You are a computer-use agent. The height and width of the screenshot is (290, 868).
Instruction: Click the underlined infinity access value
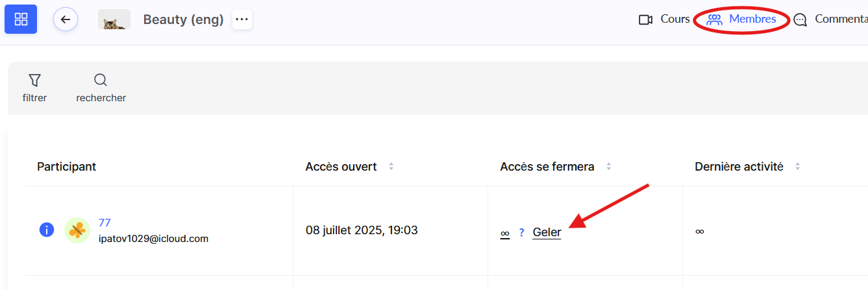coord(505,233)
